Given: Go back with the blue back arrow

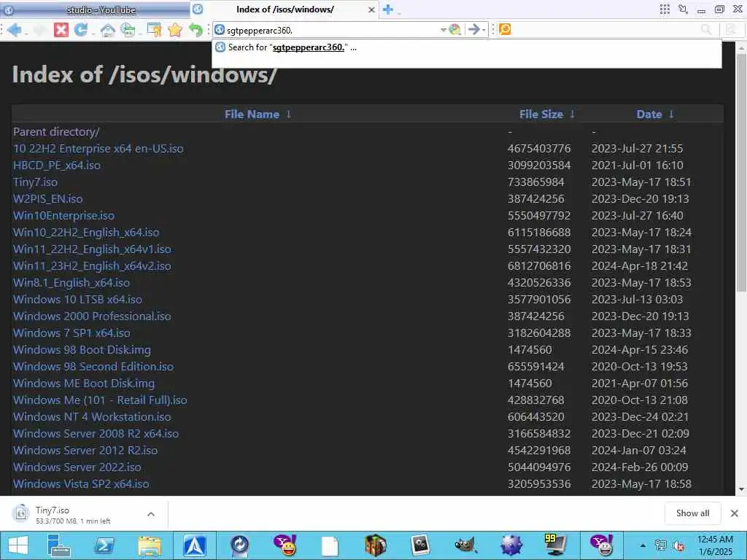Looking at the screenshot, I should pos(14,30).
